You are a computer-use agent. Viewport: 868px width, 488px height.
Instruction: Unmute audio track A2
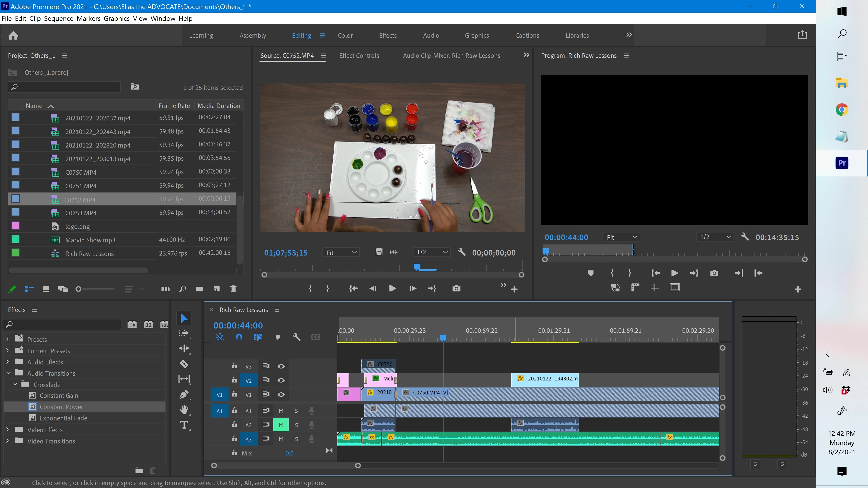pyautogui.click(x=281, y=425)
